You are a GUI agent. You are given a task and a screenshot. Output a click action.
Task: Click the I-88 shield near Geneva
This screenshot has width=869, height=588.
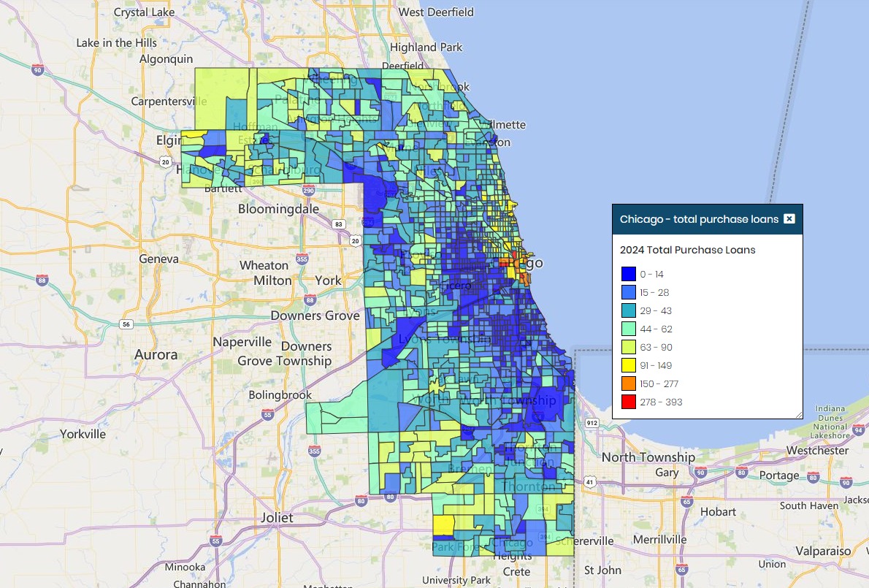point(42,280)
